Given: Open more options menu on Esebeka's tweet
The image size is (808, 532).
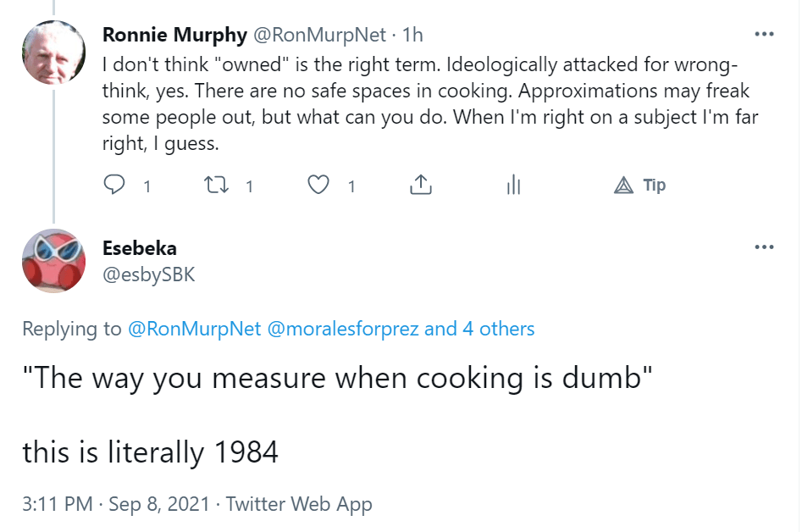Looking at the screenshot, I should coord(764,247).
